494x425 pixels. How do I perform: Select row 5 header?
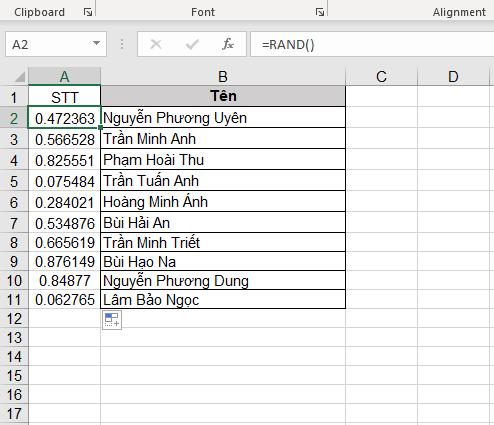point(14,181)
